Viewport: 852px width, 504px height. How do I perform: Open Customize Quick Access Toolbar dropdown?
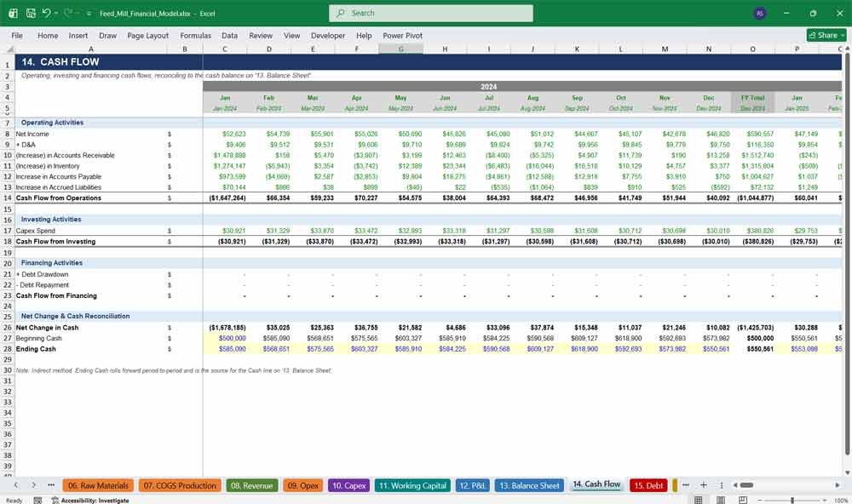pos(88,14)
